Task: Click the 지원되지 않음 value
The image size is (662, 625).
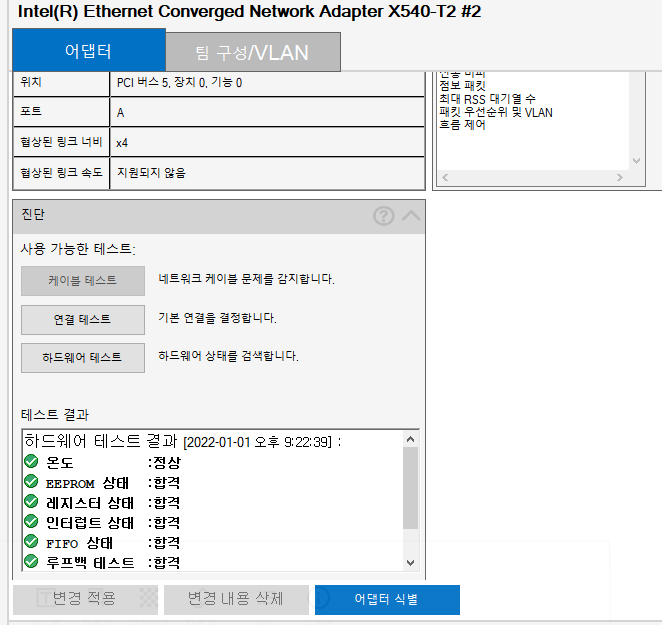Action: 151,173
